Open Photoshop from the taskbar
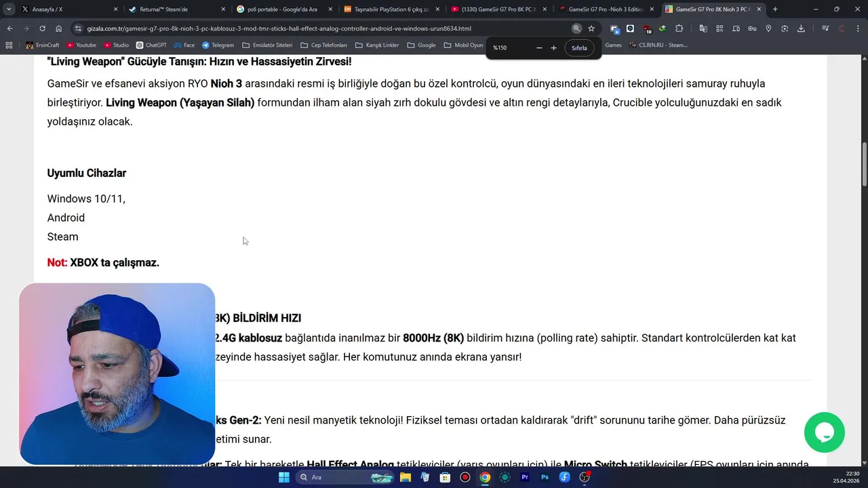 point(545,477)
